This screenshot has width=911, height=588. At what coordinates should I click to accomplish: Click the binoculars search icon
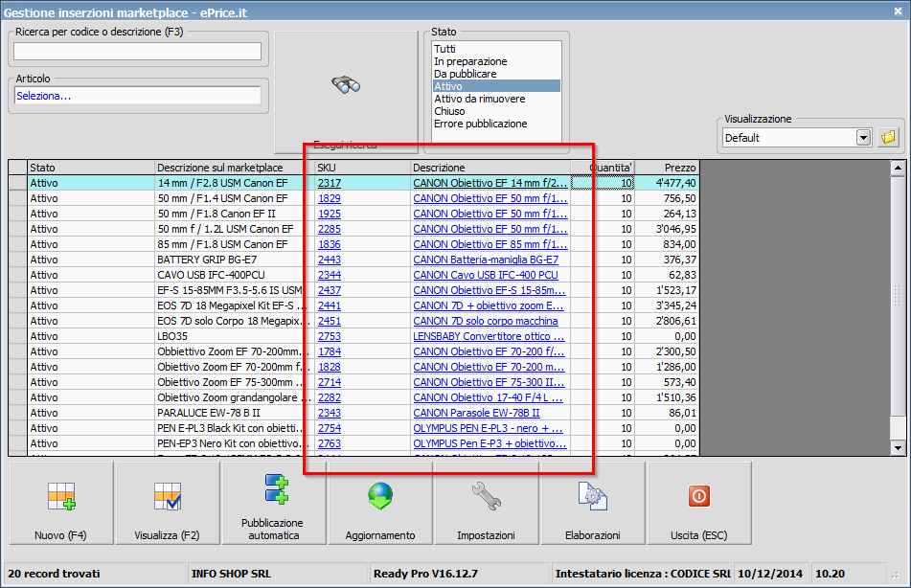click(346, 85)
